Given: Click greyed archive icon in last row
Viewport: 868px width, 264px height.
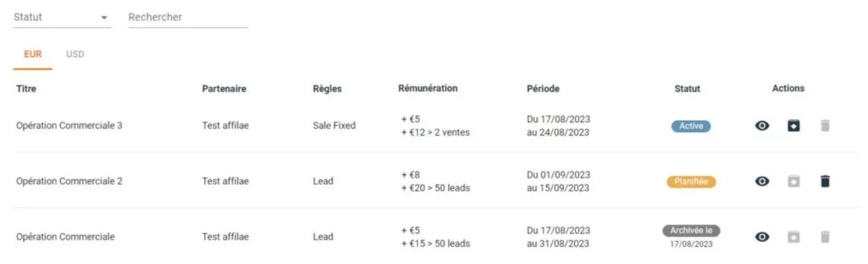Looking at the screenshot, I should click(793, 237).
